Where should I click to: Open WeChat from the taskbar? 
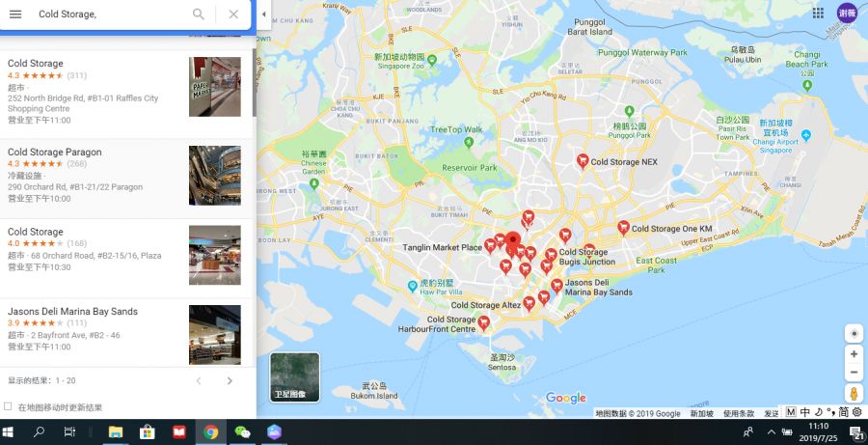(242, 432)
